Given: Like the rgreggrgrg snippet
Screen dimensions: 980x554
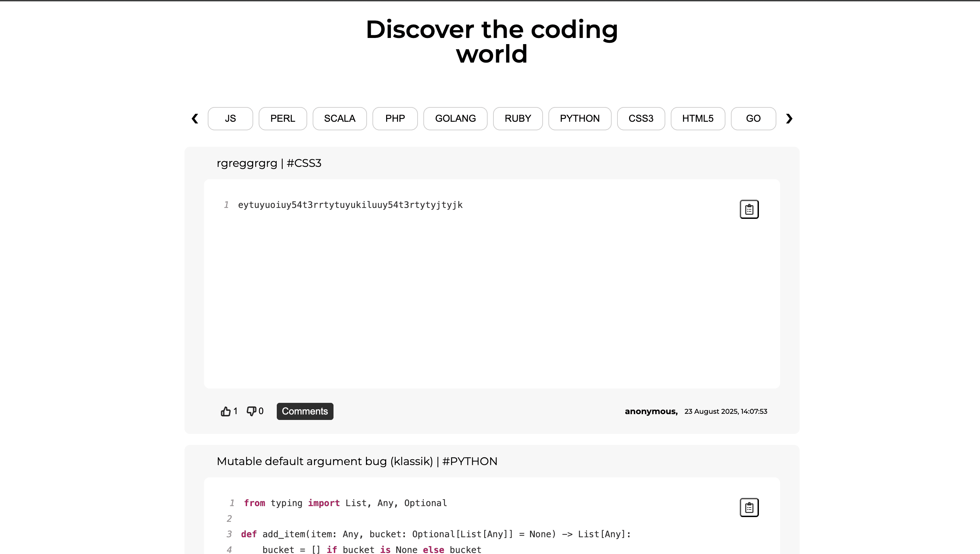Looking at the screenshot, I should click(225, 411).
